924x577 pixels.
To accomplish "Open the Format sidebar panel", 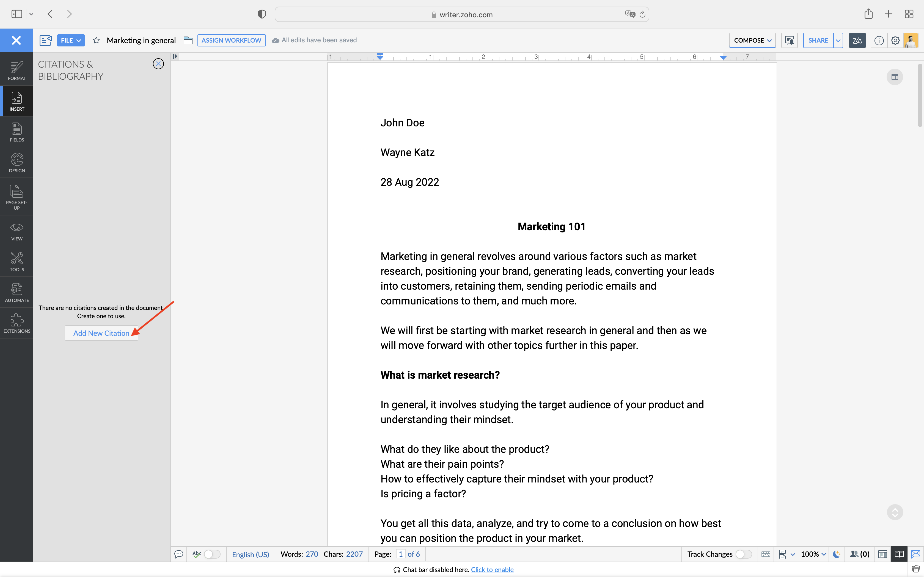I will [x=16, y=71].
